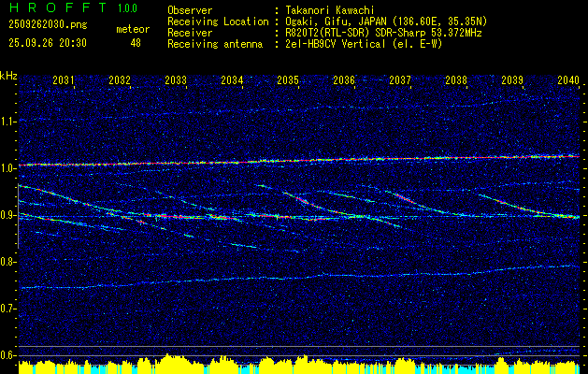Screen dimensions: 588x374
Task: Click the date stamp 25.09.26 20:30
Action: coord(48,43)
